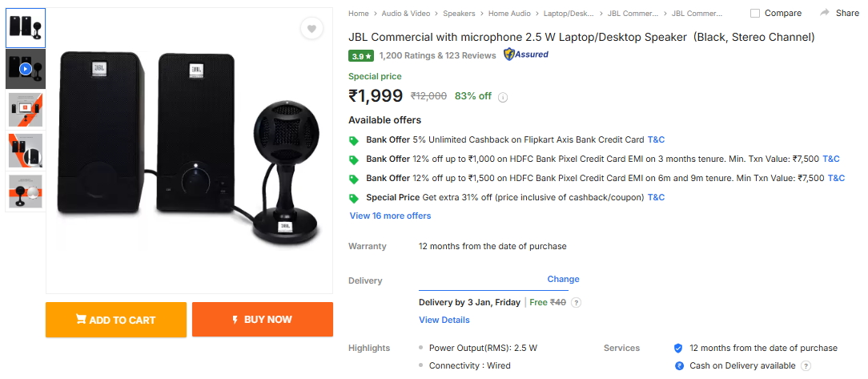Open View Details under delivery
868x379 pixels.
pos(444,320)
